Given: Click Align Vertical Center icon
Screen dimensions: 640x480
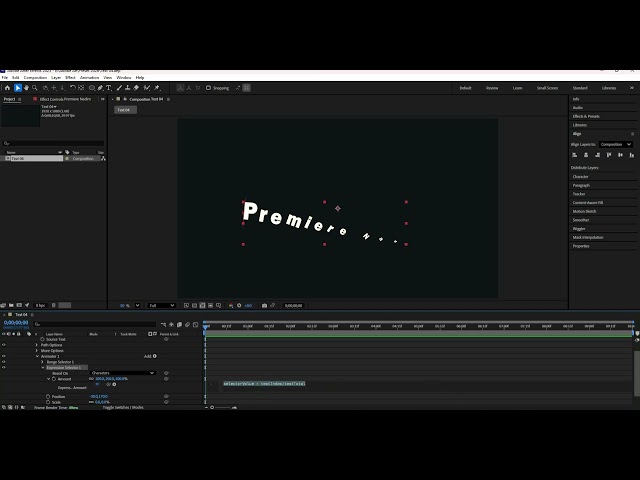Looking at the screenshot, I should (x=620, y=155).
